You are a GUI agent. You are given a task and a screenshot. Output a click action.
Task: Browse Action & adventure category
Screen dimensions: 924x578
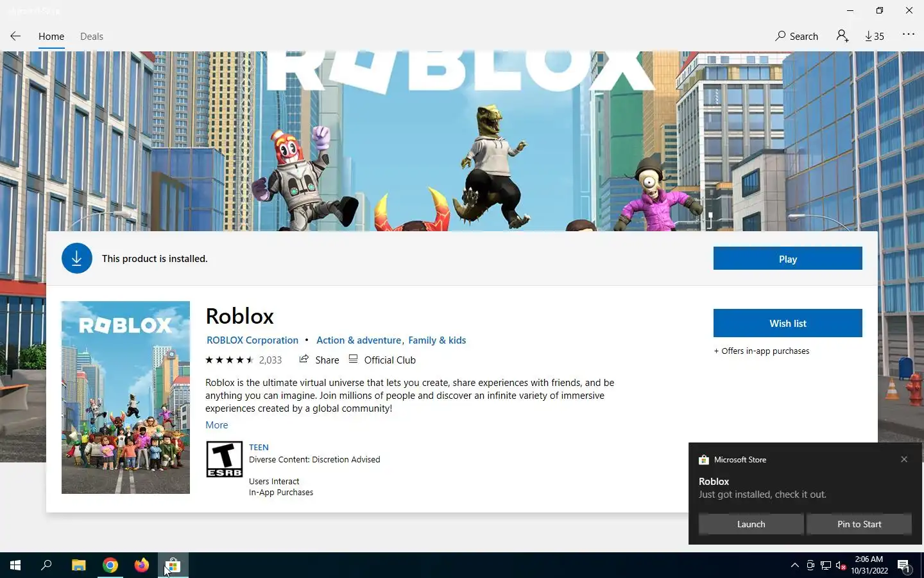pyautogui.click(x=359, y=340)
